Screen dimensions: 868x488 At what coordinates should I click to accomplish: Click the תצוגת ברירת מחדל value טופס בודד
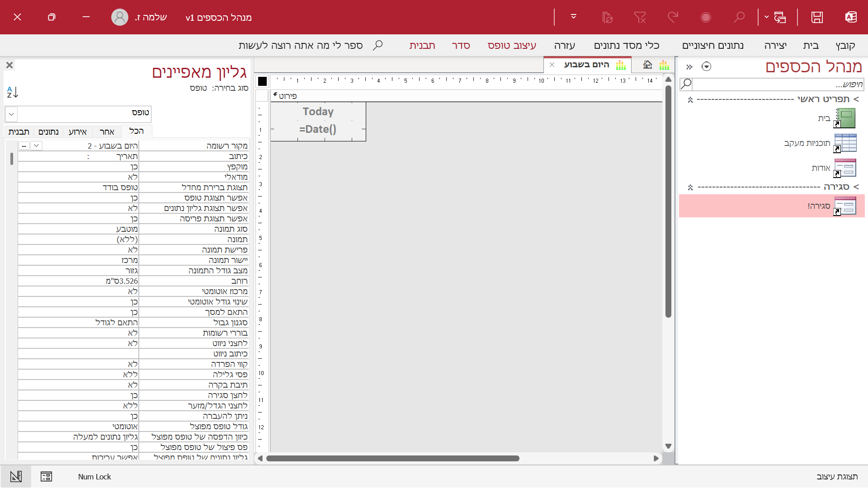click(78, 188)
